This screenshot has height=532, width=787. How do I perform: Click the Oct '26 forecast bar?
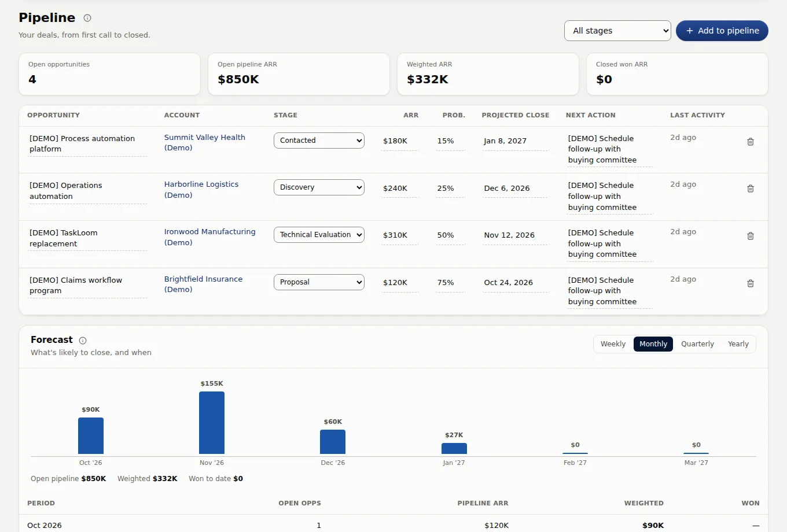tap(91, 436)
